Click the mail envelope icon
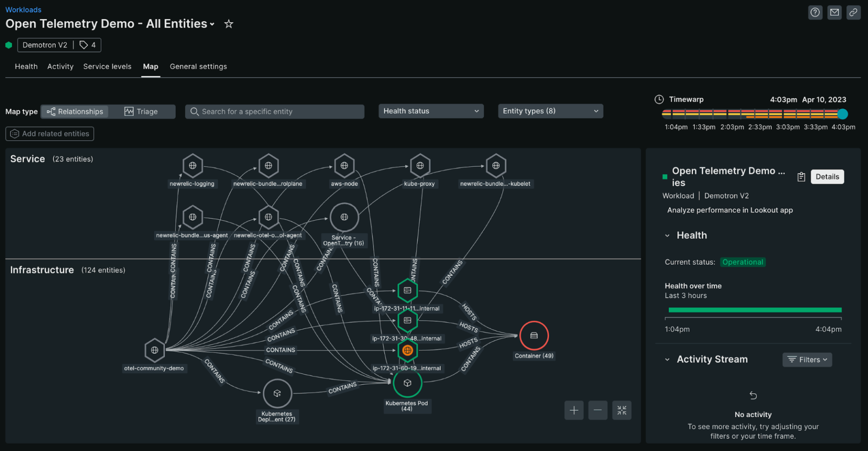The height and width of the screenshot is (451, 868). pos(835,13)
